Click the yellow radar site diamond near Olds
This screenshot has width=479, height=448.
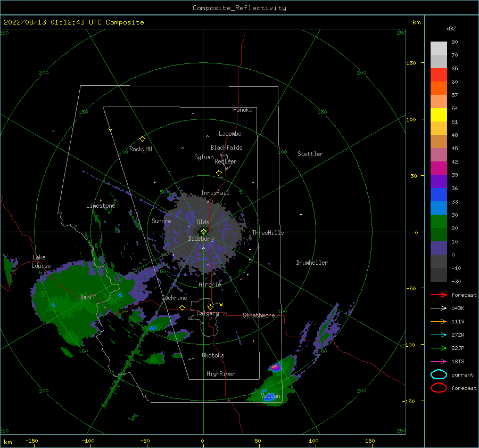(203, 232)
